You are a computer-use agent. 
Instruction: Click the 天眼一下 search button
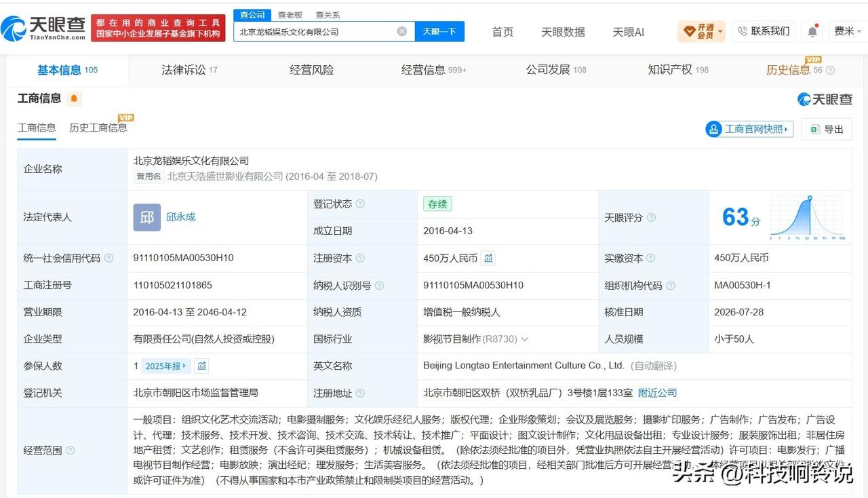[x=439, y=31]
